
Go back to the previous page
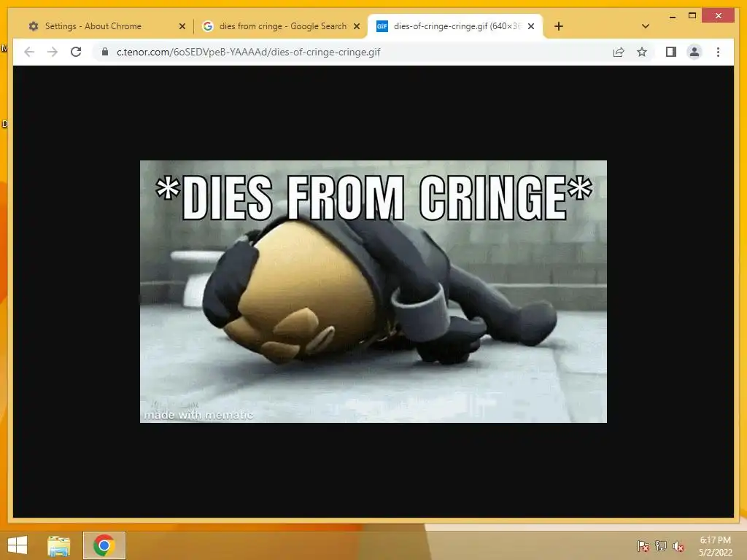pos(29,52)
